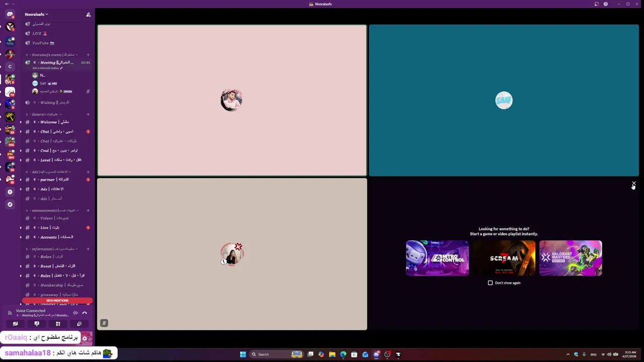Open activities launcher button in voice panel
644x362 pixels.
coord(58,324)
